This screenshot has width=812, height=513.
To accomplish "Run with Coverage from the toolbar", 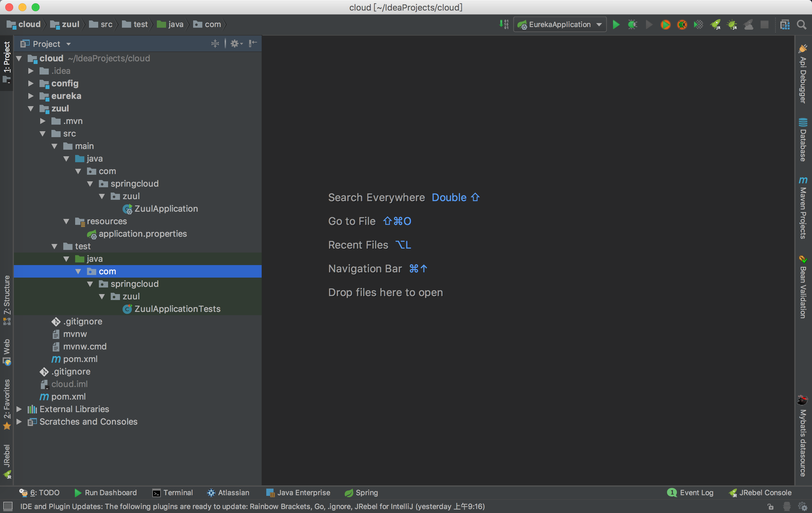I will tap(698, 25).
